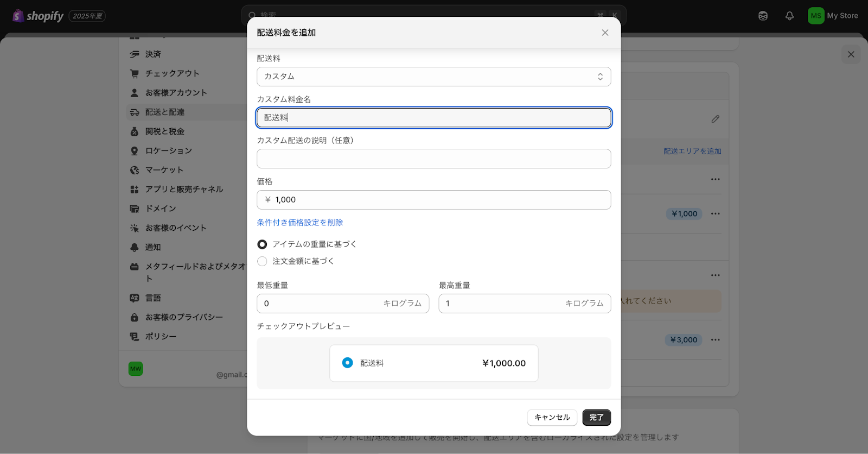Click the ドメイン icon
Image resolution: width=868 pixels, height=454 pixels.
click(135, 209)
